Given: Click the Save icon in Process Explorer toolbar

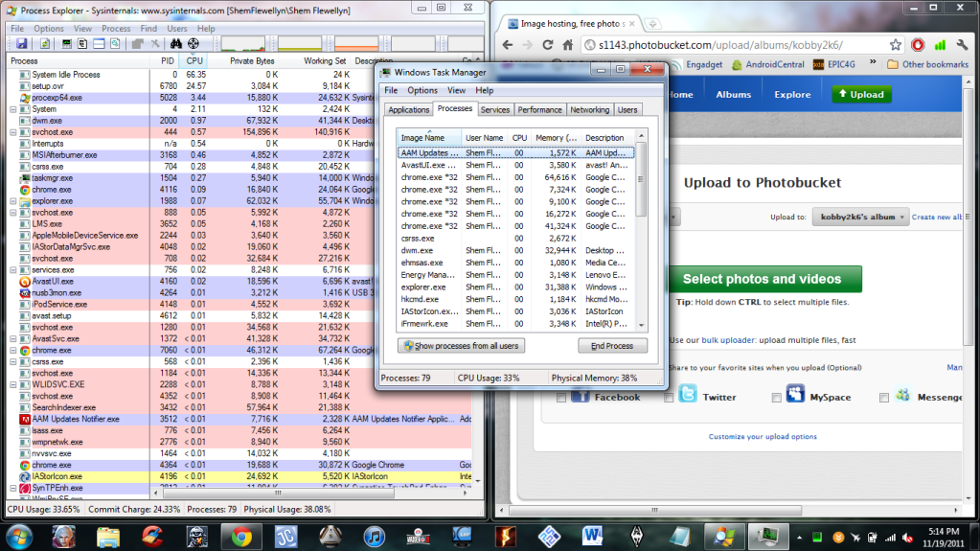Looking at the screenshot, I should (22, 44).
